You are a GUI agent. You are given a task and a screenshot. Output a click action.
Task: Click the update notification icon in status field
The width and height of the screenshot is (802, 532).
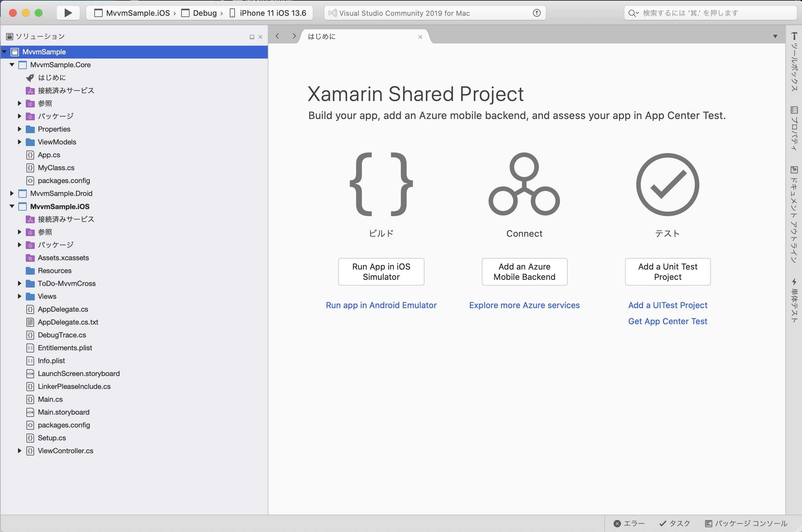536,13
